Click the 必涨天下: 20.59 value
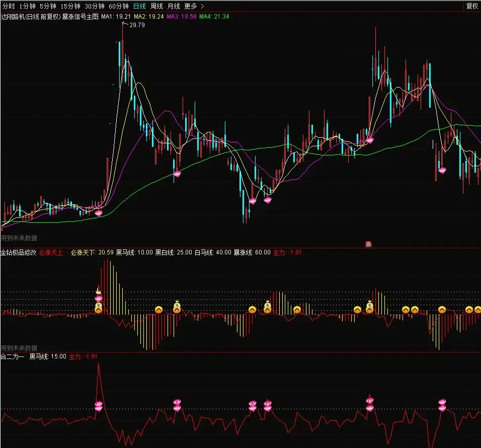481x448 pixels. pos(92,252)
